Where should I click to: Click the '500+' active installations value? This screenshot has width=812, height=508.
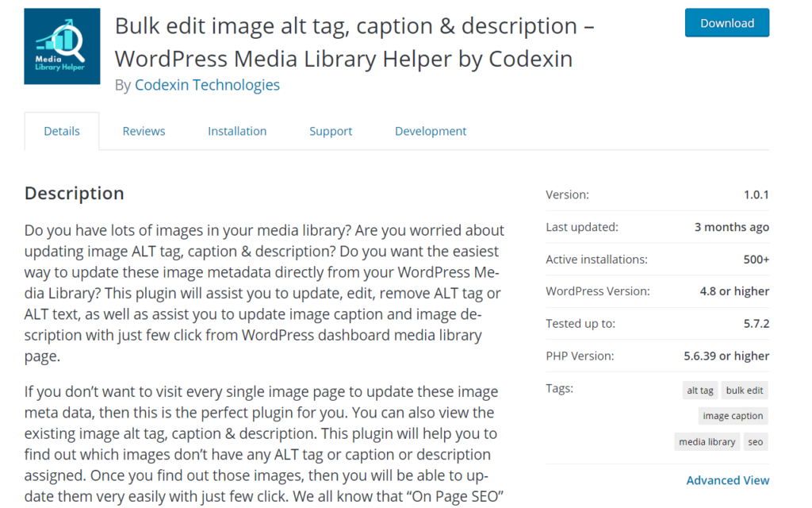point(756,260)
